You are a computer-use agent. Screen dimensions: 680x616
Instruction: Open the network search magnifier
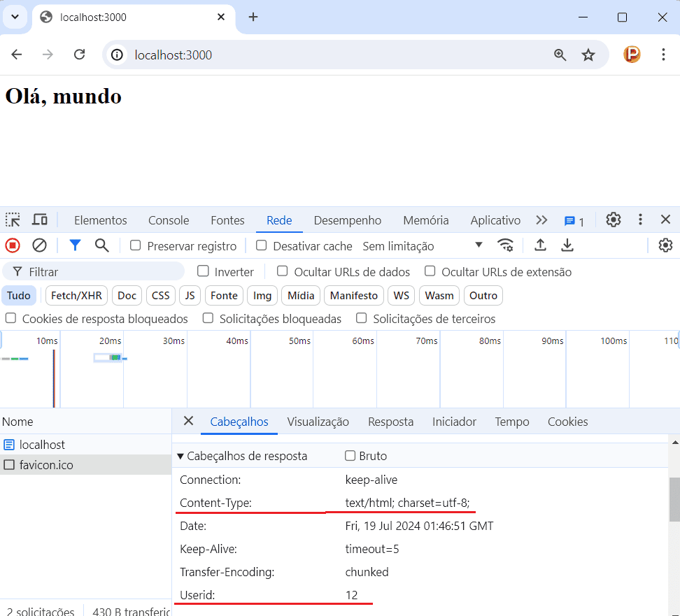coord(102,245)
